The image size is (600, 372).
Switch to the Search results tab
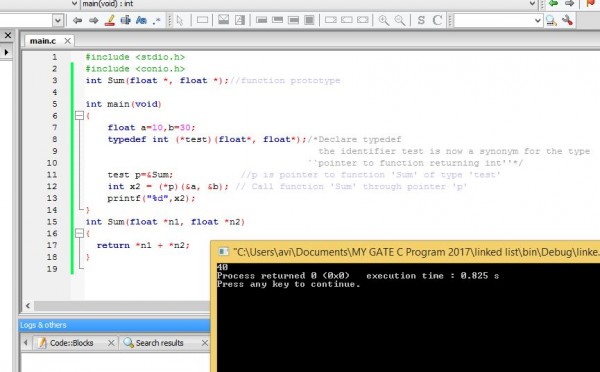(x=160, y=343)
